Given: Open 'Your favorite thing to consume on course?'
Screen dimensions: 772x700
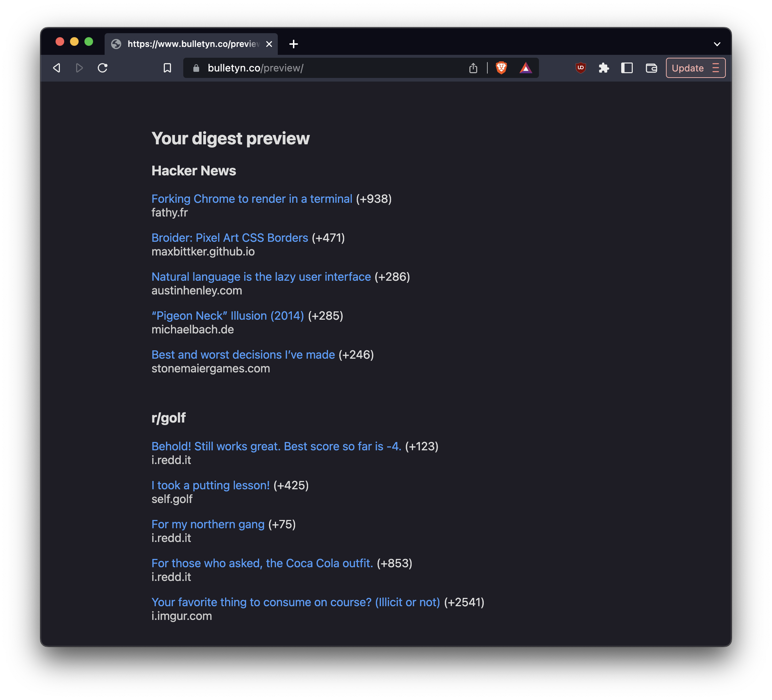Looking at the screenshot, I should [x=295, y=603].
